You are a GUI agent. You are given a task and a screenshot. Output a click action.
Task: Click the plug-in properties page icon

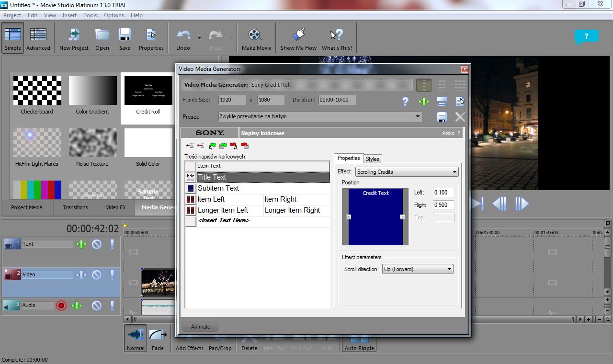point(460,102)
